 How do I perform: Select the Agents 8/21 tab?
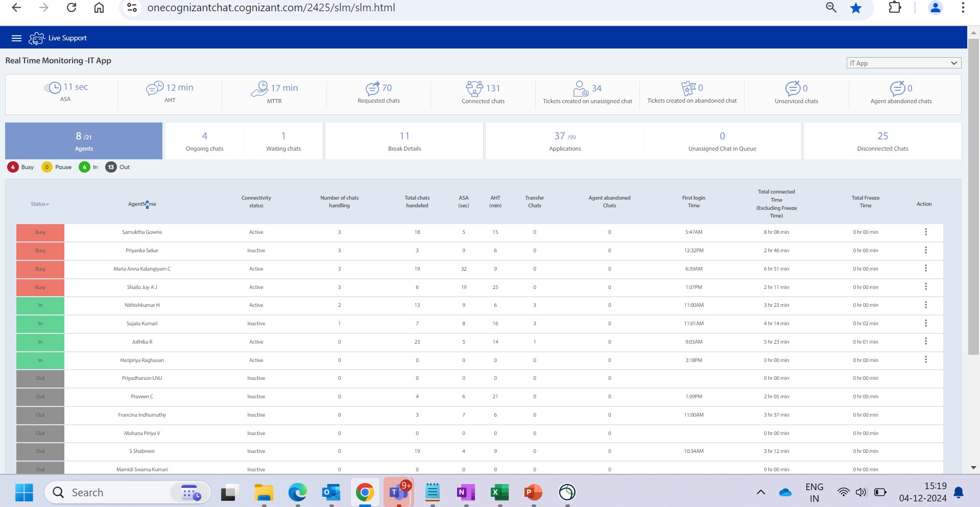(x=84, y=141)
